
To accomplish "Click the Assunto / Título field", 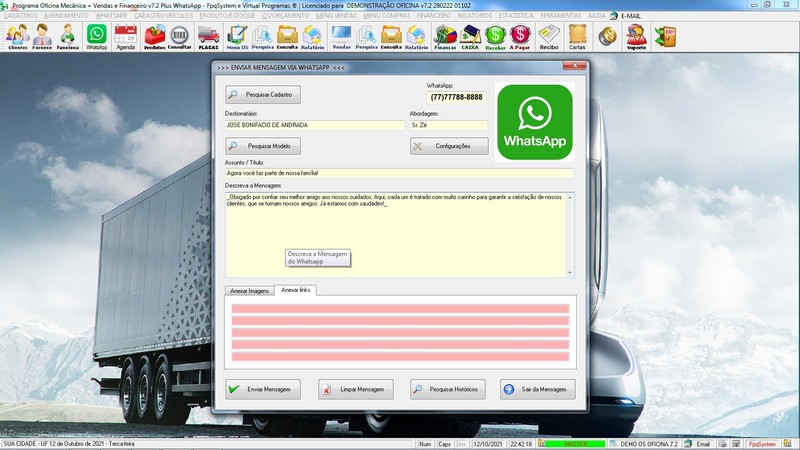I will tap(399, 173).
